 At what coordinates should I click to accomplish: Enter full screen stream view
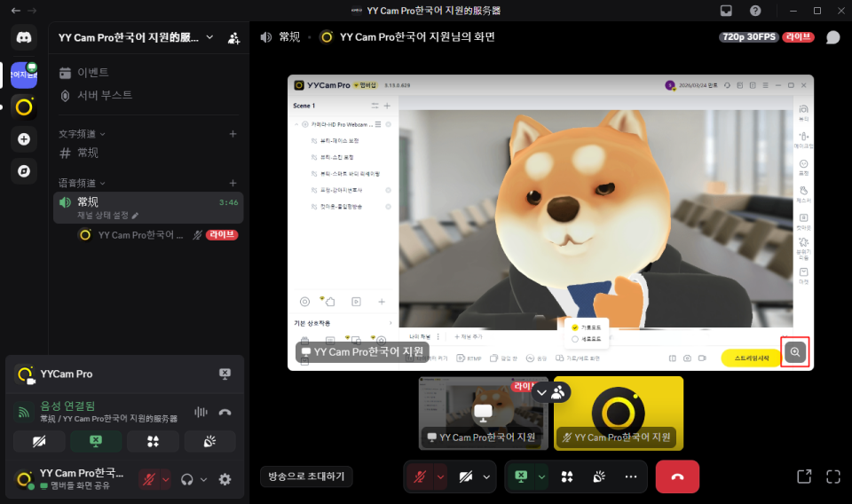[832, 476]
